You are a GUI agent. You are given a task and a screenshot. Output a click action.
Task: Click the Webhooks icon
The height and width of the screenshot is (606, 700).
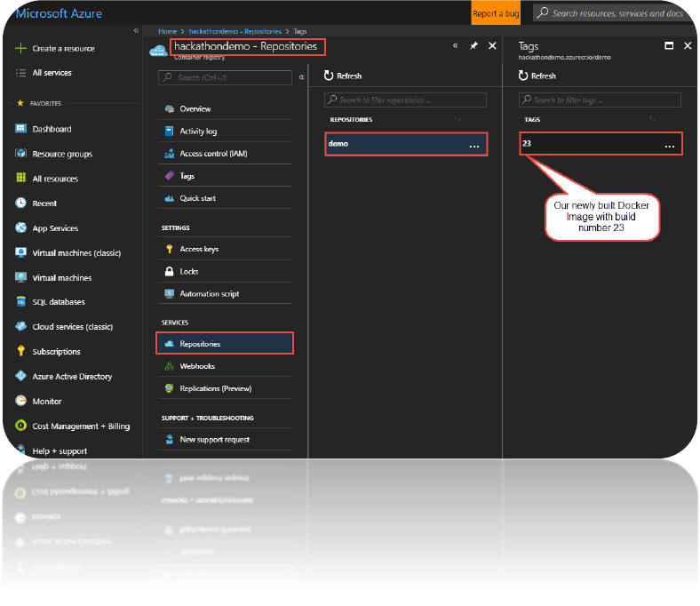tap(169, 366)
